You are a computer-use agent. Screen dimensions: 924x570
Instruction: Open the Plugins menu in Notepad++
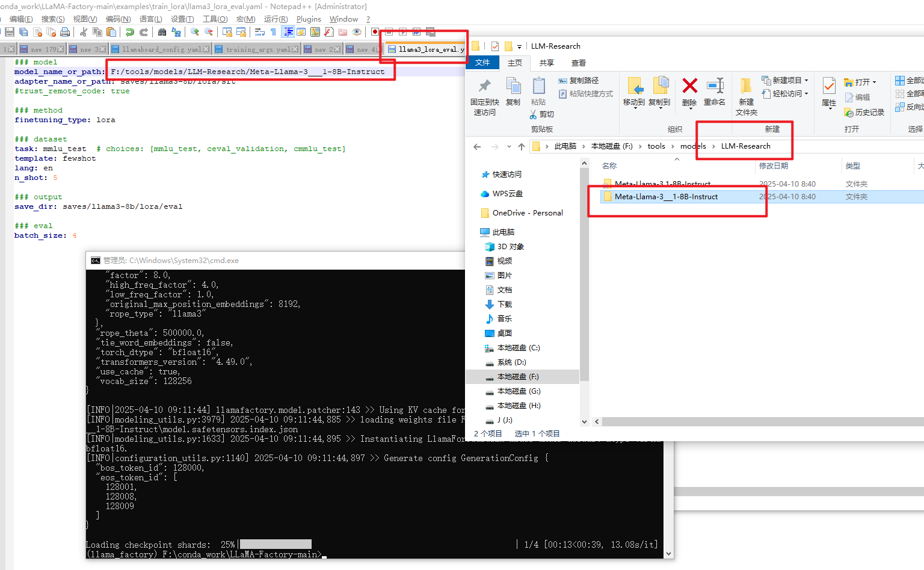pos(309,19)
